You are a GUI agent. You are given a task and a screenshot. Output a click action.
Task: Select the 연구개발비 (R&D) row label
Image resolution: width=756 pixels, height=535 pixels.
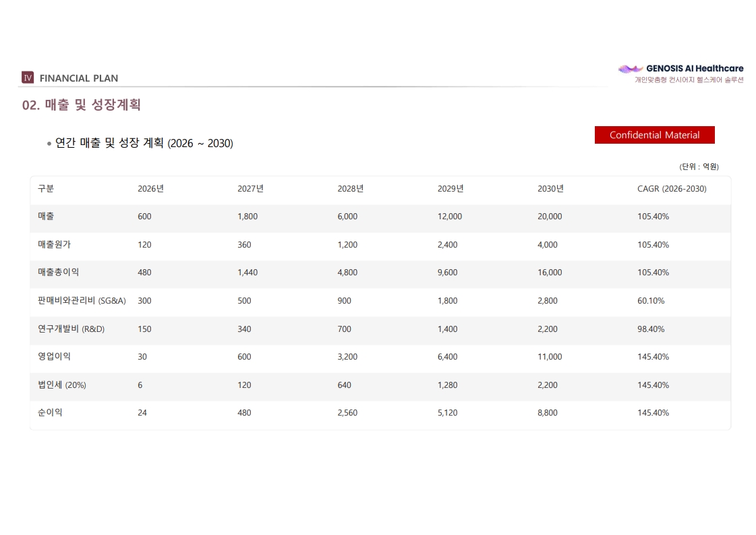tap(71, 329)
